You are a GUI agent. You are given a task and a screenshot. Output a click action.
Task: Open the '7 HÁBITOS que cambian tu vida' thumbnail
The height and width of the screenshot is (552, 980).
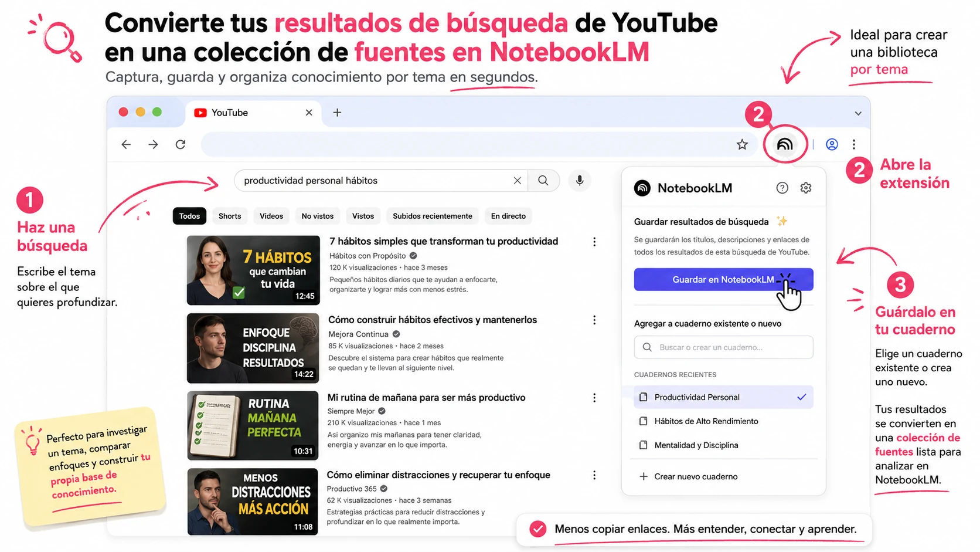[253, 270]
